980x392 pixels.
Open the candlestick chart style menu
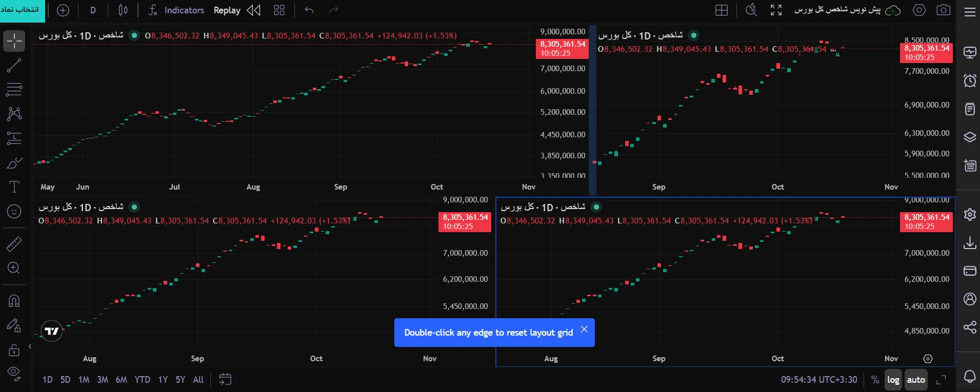click(x=123, y=10)
